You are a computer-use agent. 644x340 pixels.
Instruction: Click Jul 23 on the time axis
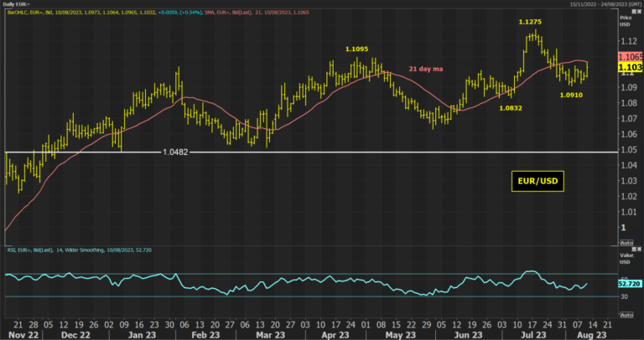[x=533, y=335]
